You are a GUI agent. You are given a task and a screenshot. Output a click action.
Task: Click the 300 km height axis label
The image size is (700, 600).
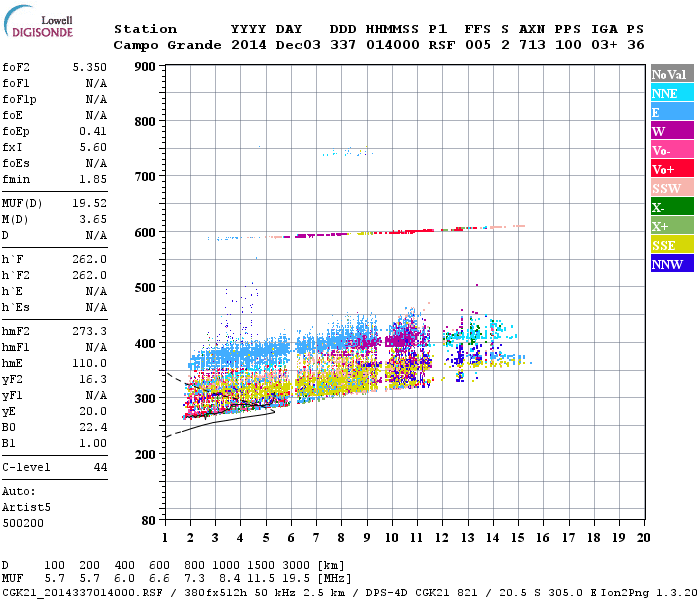click(145, 399)
